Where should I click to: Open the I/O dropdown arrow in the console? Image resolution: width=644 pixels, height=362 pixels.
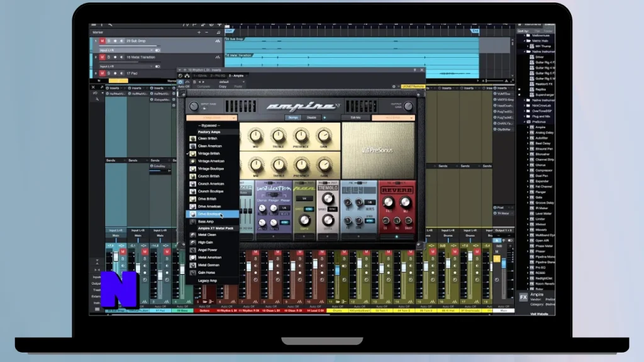pyautogui.click(x=102, y=93)
